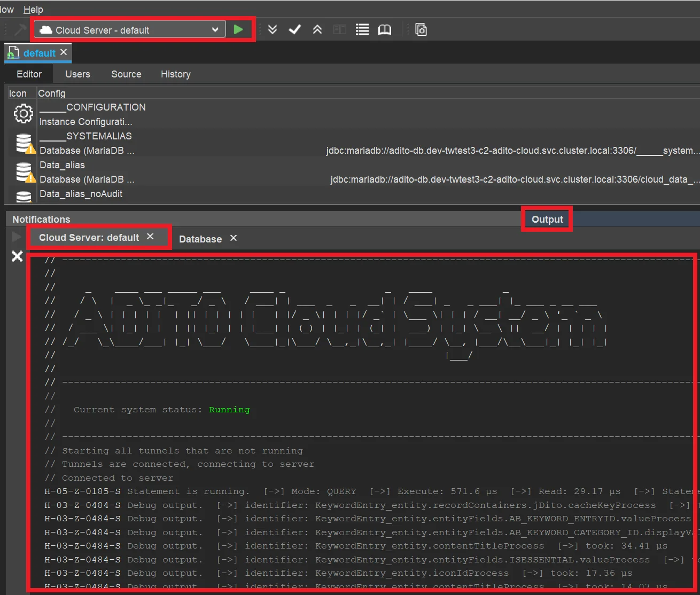Screen dimensions: 700x595
Task: Click the green Running status text
Action: (x=229, y=410)
